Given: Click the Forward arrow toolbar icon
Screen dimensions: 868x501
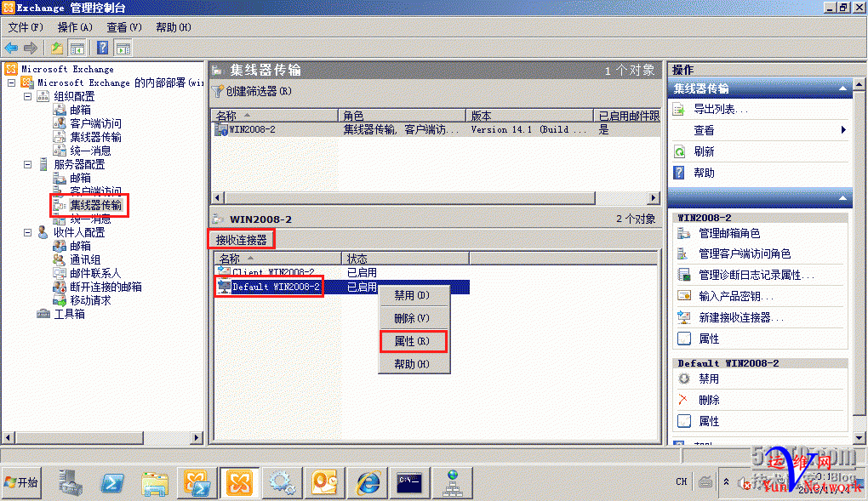Looking at the screenshot, I should pos(31,48).
